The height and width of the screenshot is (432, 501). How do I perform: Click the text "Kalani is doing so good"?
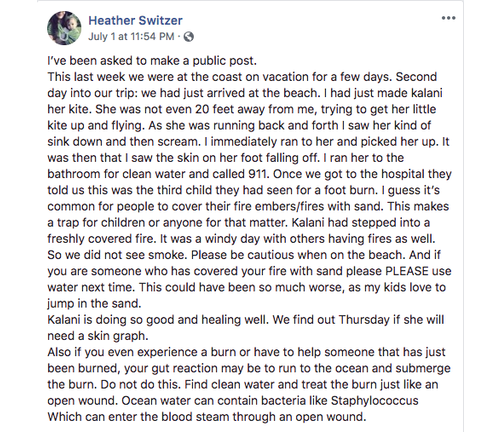(112, 320)
